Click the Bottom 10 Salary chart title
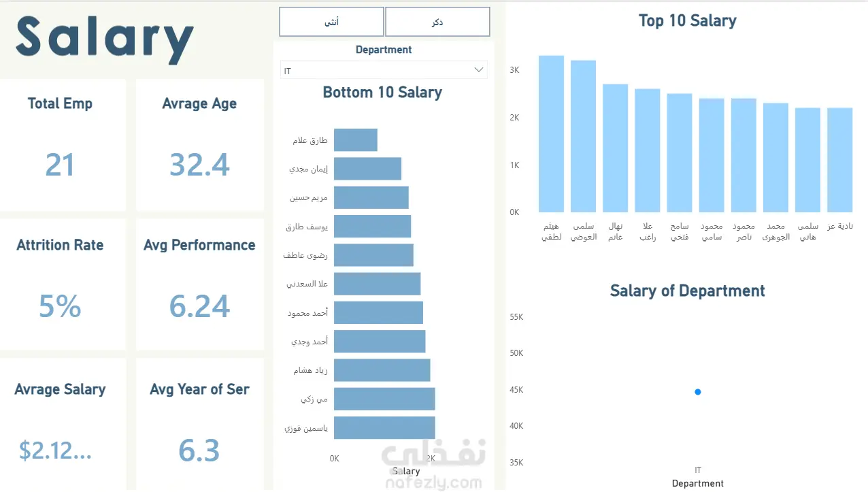The width and height of the screenshot is (868, 492). (x=382, y=93)
